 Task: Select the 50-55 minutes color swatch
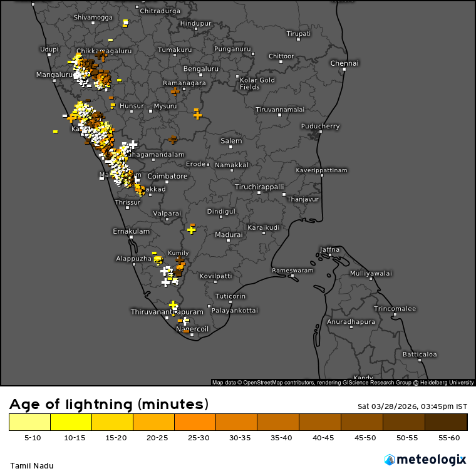coord(404,422)
